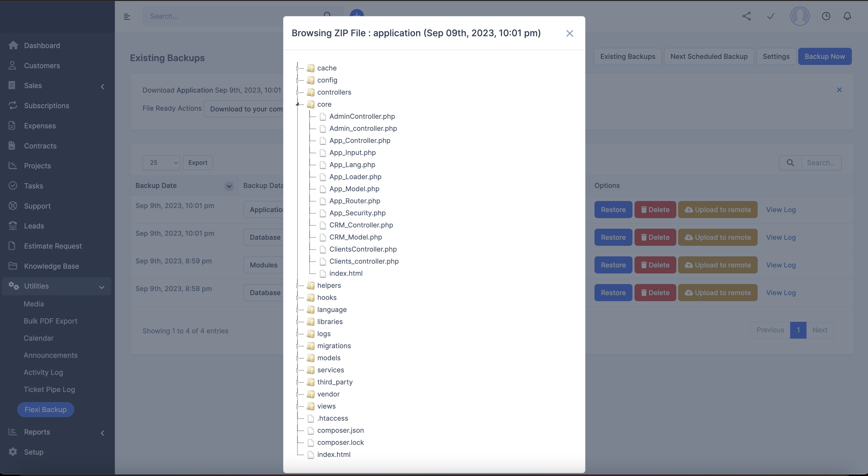Click the share icon in the top bar
868x476 pixels.
[747, 16]
